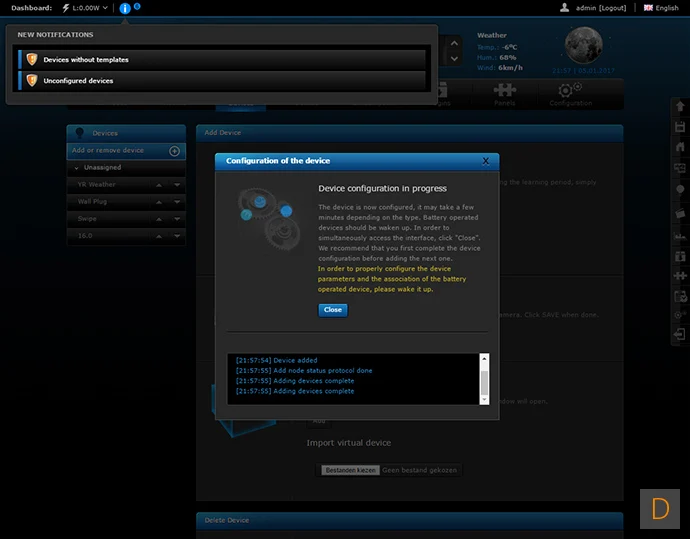690x539 pixels.
Task: Open the energy chart icon in right sidebar
Action: pyautogui.click(x=680, y=236)
